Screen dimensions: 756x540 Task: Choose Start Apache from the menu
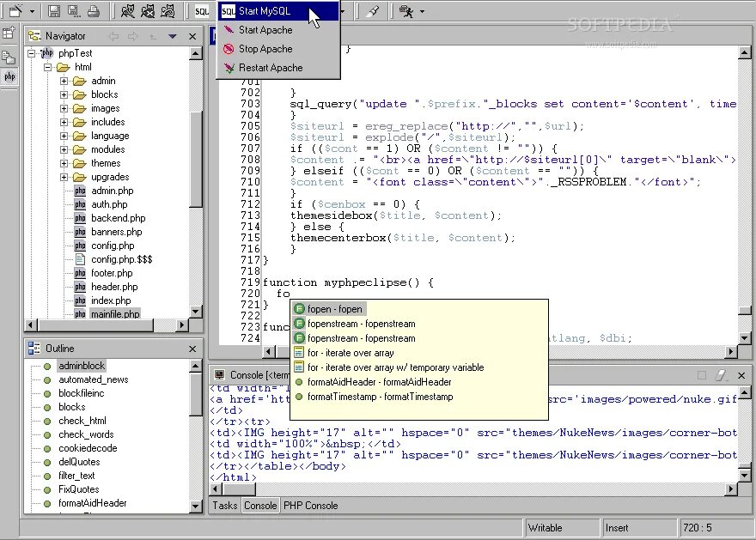pyautogui.click(x=278, y=30)
